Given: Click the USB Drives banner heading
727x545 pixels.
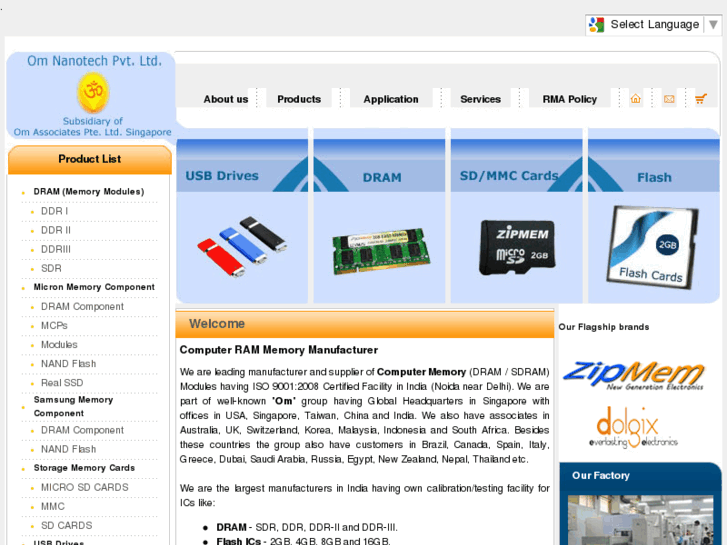Looking at the screenshot, I should pyautogui.click(x=222, y=176).
